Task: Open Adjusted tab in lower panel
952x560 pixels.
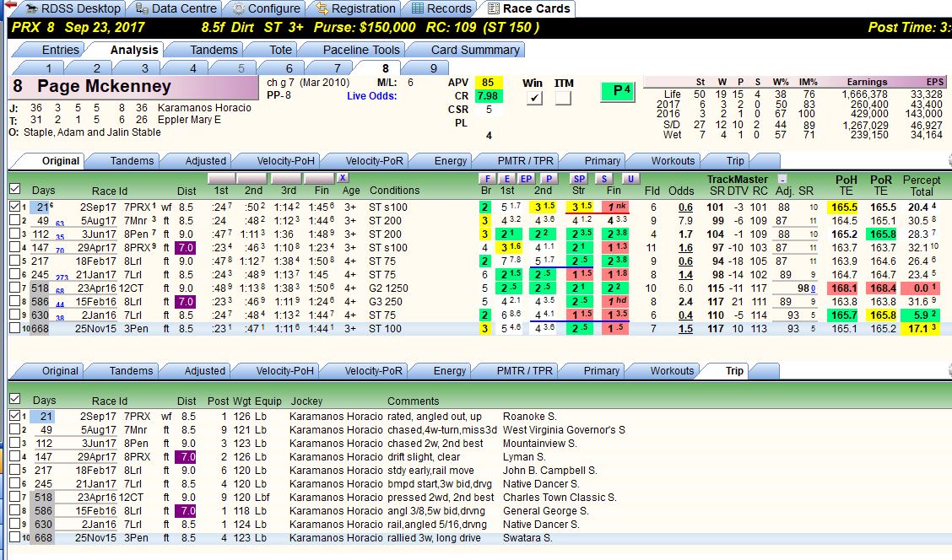Action: coord(204,371)
